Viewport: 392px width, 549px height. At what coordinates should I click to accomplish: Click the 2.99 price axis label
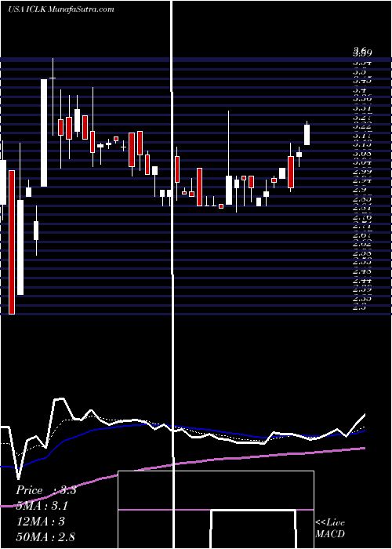click(x=362, y=172)
